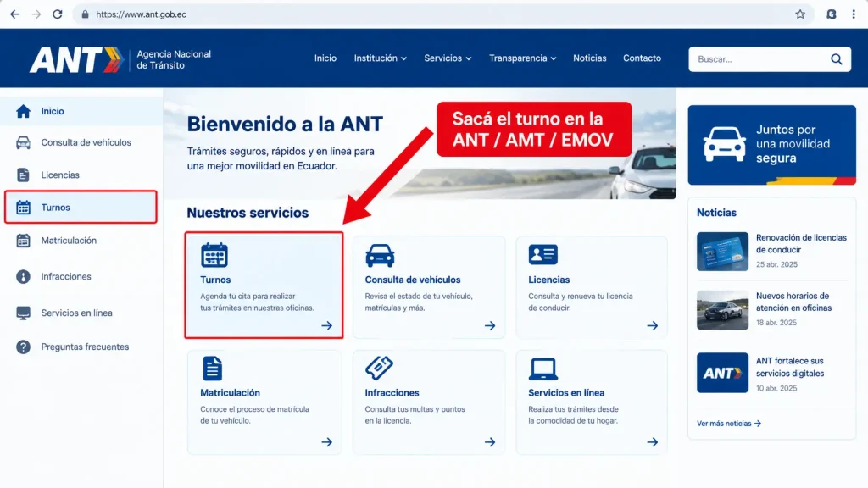868x488 pixels.
Task: Open Consulta de vehículos card title
Action: [413, 280]
